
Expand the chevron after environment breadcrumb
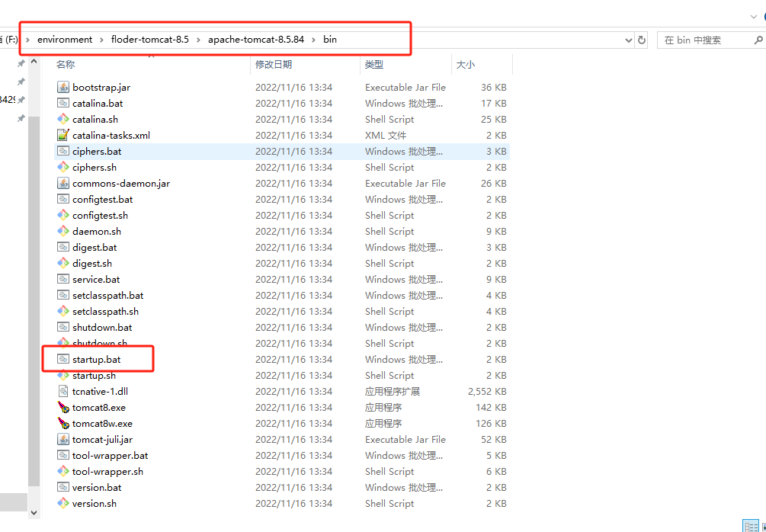(101, 40)
